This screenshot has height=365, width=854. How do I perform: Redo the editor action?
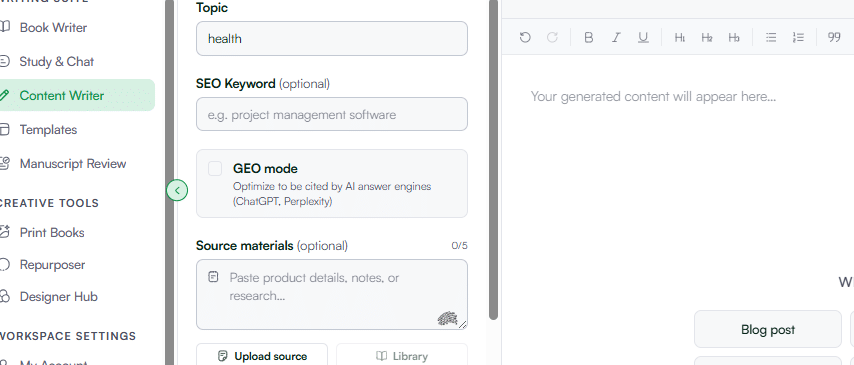click(x=552, y=38)
